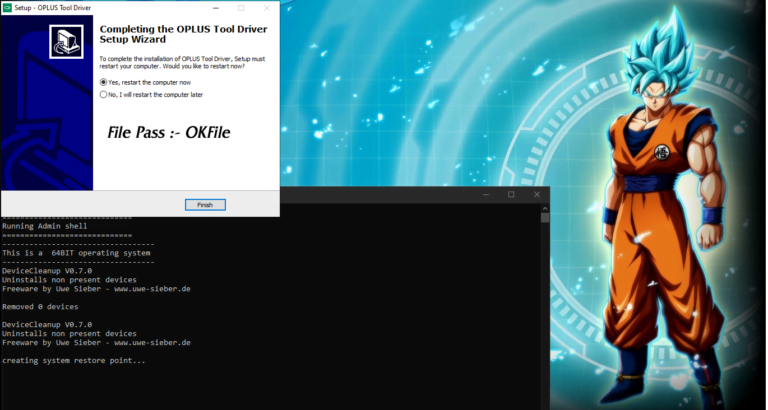Minimize the console window

486,194
